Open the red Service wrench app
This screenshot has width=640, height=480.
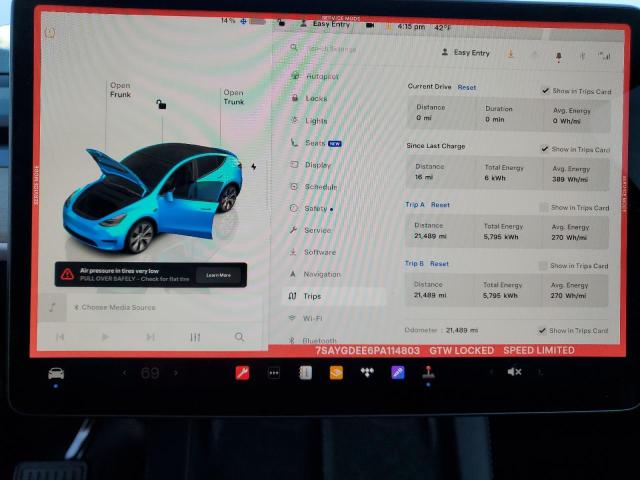pyautogui.click(x=242, y=372)
